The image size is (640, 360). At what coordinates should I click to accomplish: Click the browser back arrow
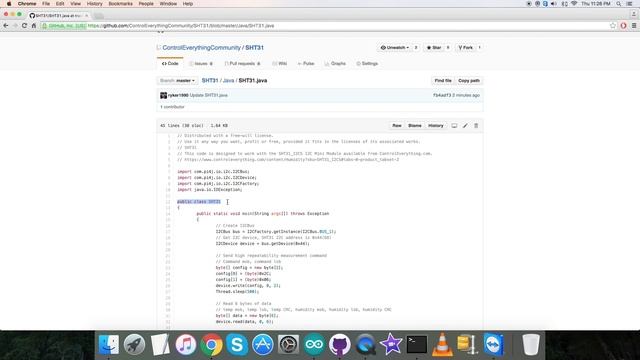click(x=6, y=25)
